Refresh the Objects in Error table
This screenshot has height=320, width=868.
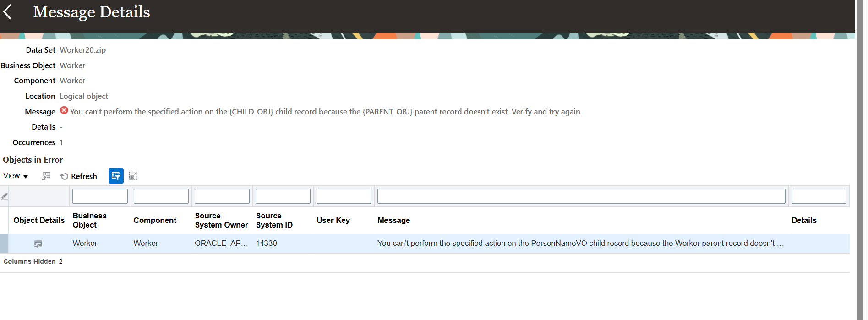(x=78, y=176)
